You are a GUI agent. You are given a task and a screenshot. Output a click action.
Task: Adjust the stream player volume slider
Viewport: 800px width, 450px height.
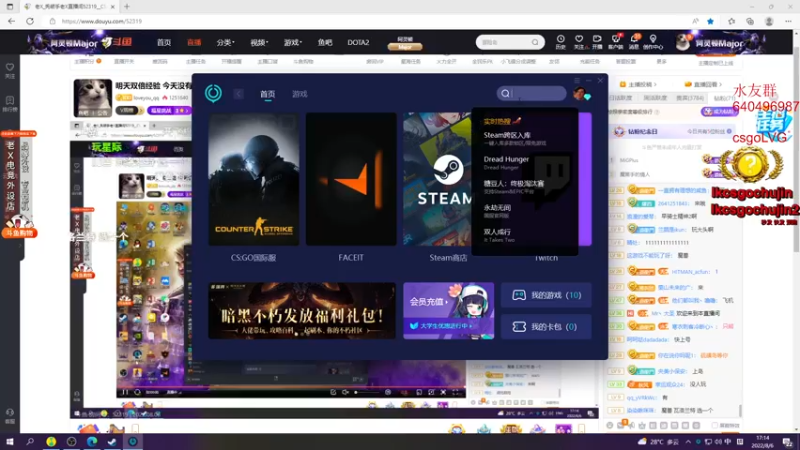tap(367, 392)
